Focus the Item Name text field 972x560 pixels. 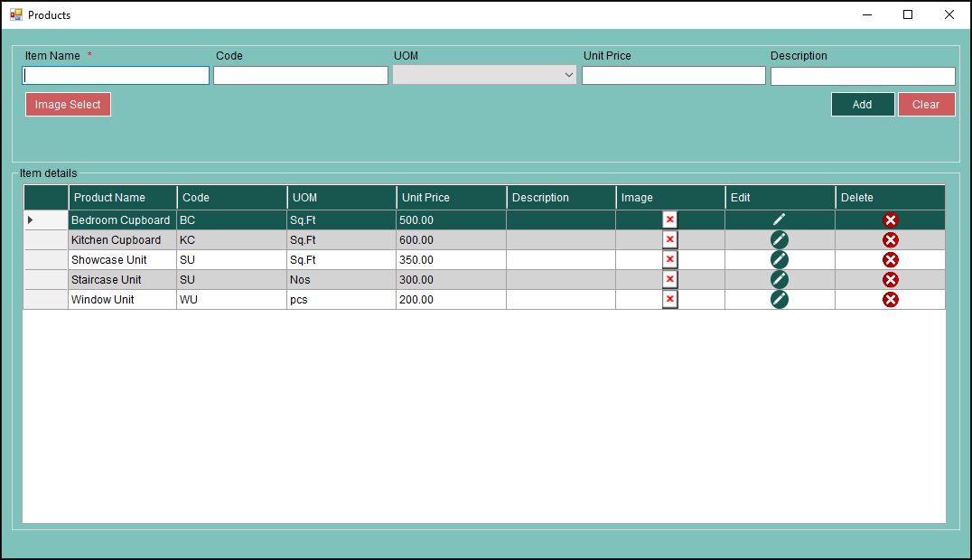pyautogui.click(x=116, y=75)
